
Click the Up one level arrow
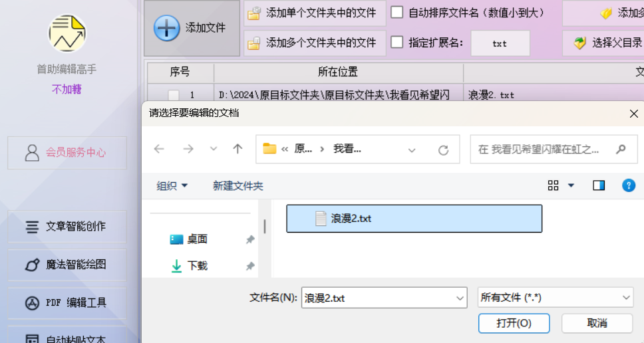[x=238, y=149]
